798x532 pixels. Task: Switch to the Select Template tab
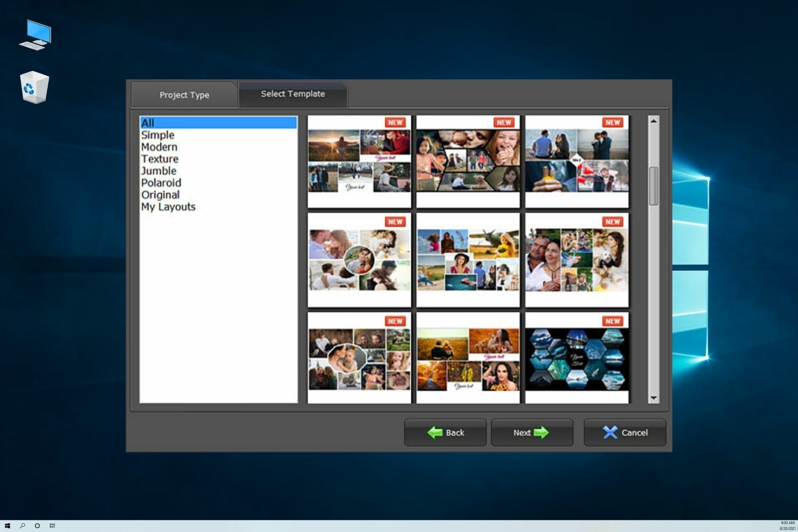pos(293,94)
